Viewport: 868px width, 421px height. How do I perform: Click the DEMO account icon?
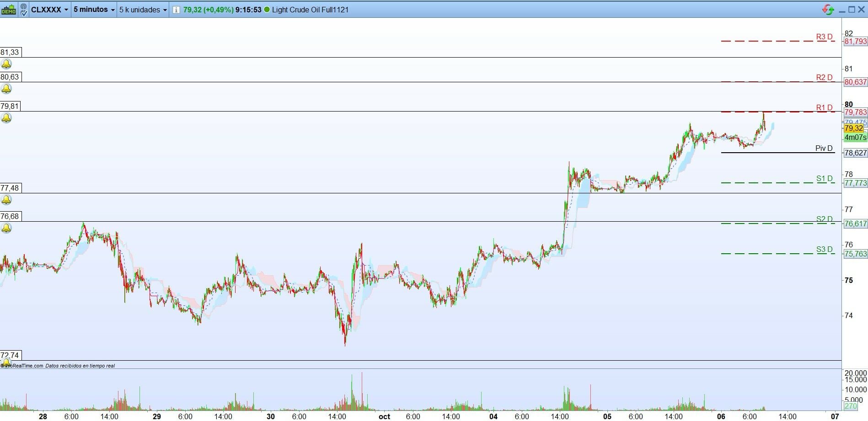[9, 10]
